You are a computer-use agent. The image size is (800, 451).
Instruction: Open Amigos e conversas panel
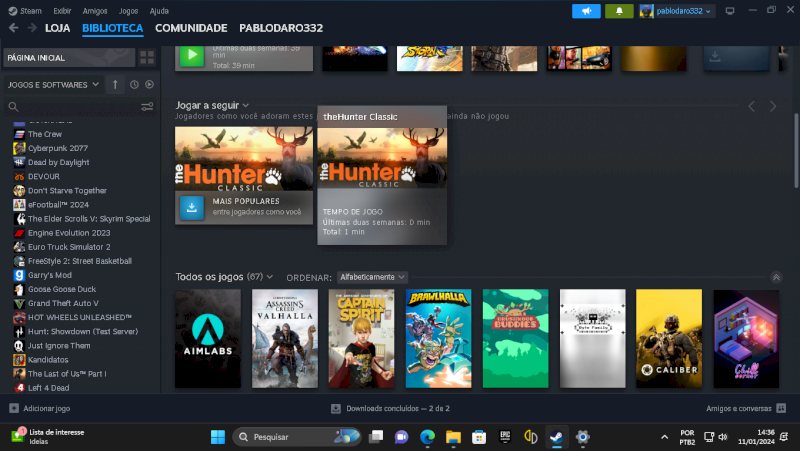click(x=739, y=408)
